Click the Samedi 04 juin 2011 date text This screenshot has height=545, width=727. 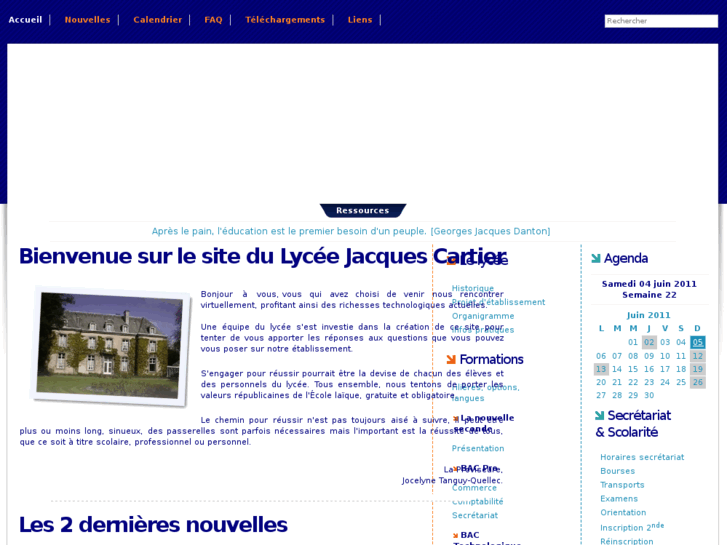[649, 284]
